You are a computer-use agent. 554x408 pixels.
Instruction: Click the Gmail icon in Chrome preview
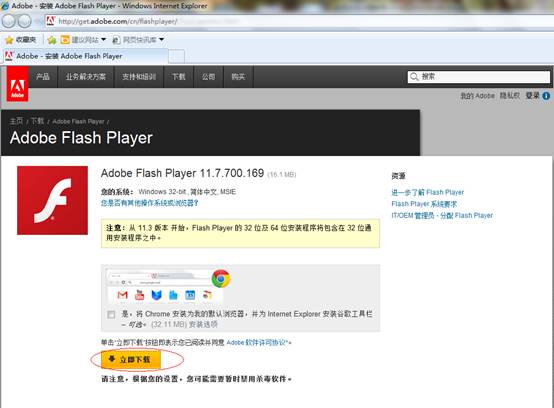click(x=123, y=295)
